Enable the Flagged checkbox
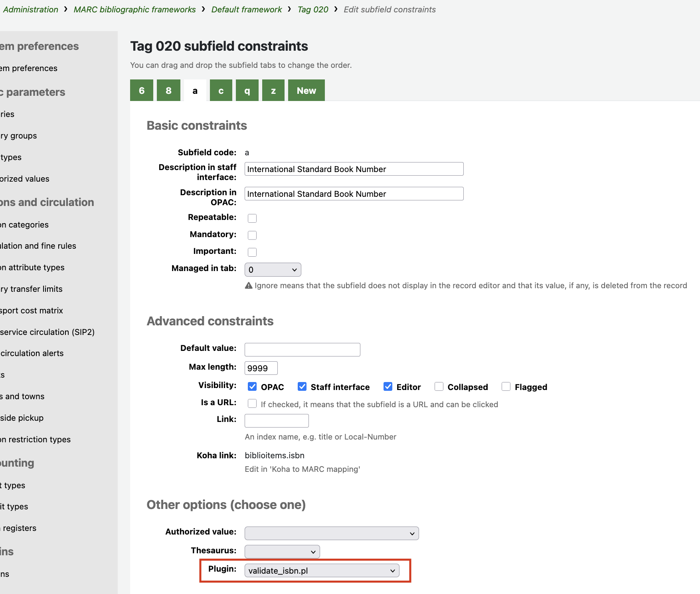The height and width of the screenshot is (594, 700). click(506, 386)
